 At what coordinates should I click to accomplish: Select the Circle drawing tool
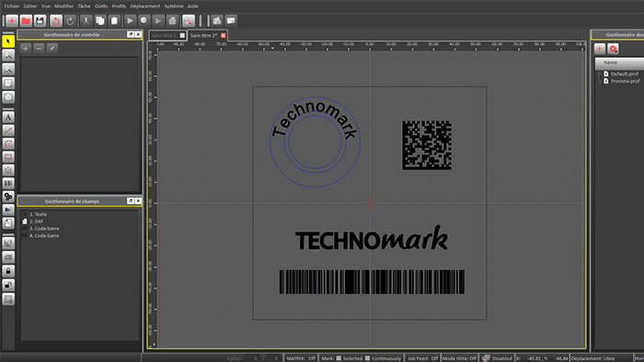[8, 170]
